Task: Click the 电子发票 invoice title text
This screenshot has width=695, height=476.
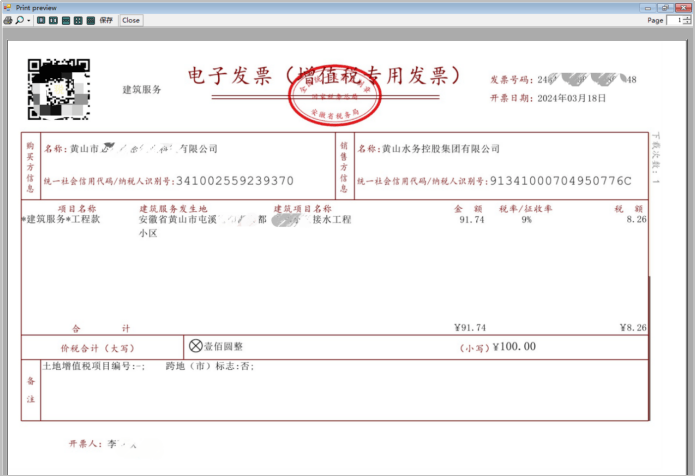Action: click(x=232, y=76)
